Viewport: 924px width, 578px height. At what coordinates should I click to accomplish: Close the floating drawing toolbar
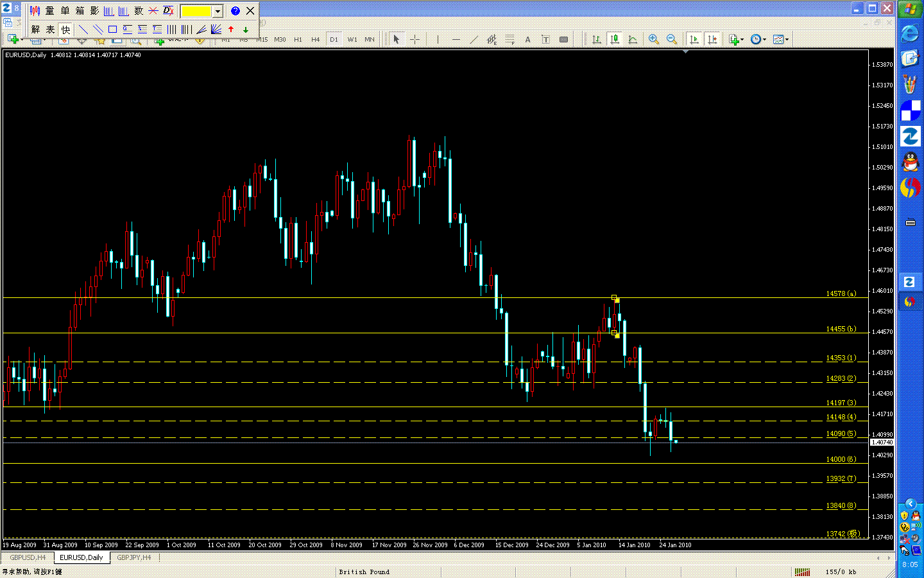[250, 11]
